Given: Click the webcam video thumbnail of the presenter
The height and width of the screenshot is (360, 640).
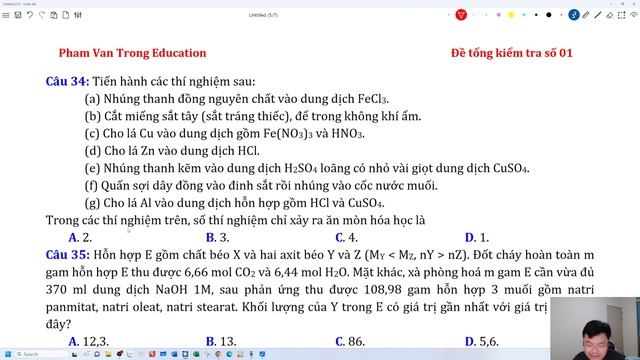Looking at the screenshot, I should pos(595,329).
